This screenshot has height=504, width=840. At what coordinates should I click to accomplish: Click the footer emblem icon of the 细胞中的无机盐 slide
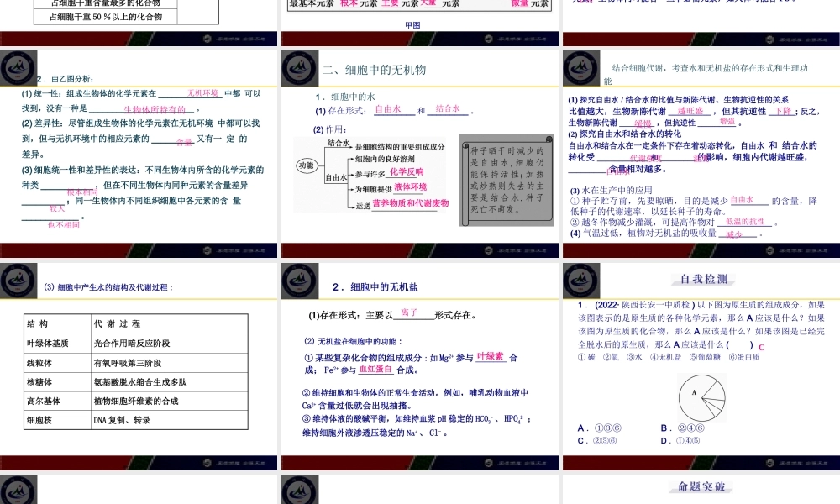(489, 463)
